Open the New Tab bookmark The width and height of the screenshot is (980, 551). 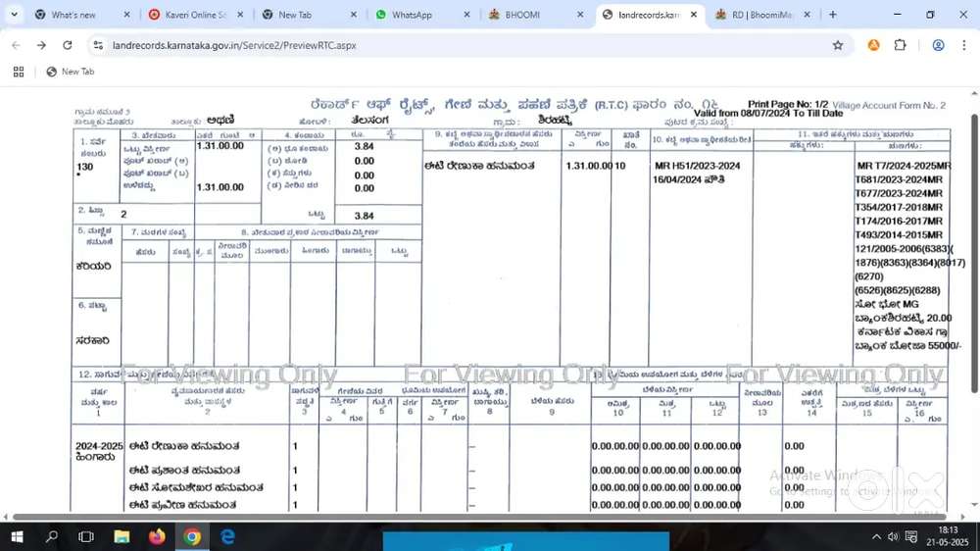71,72
